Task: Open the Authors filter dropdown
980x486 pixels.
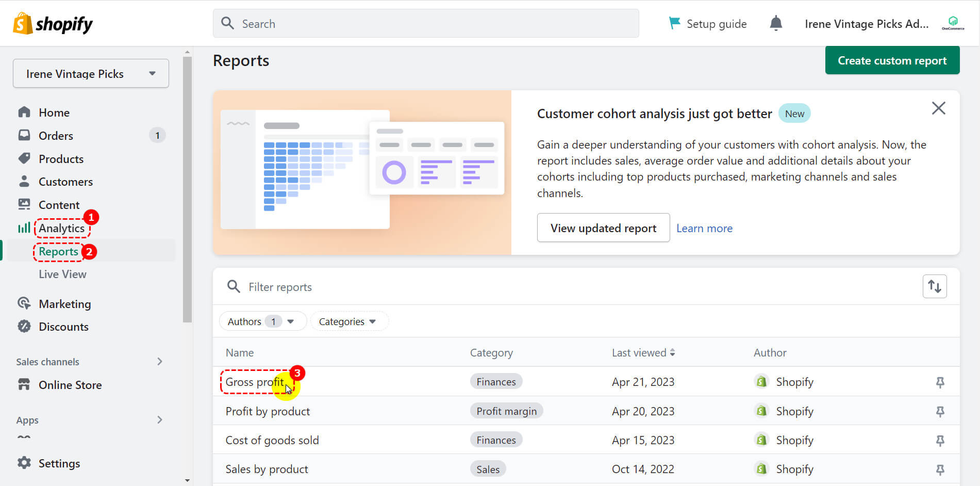Action: point(262,321)
